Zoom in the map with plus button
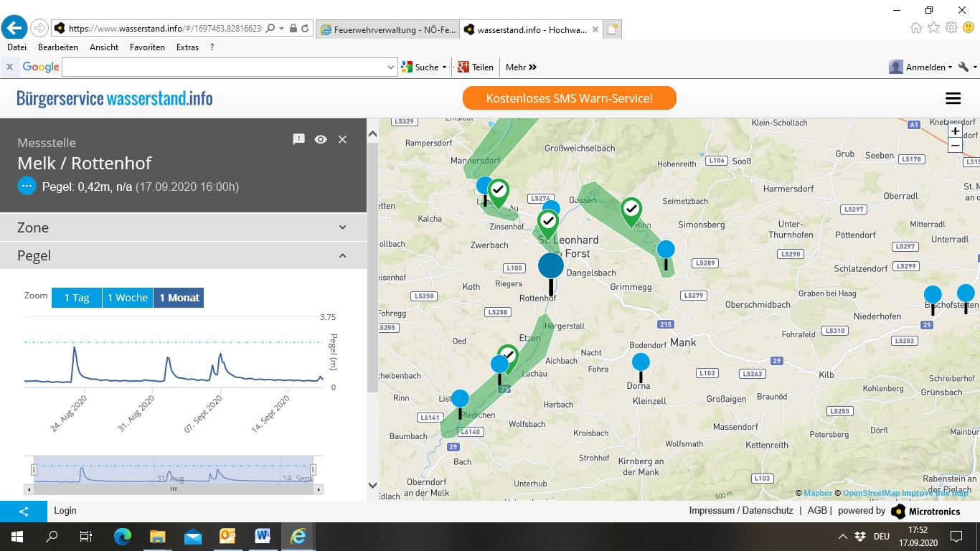 955,131
